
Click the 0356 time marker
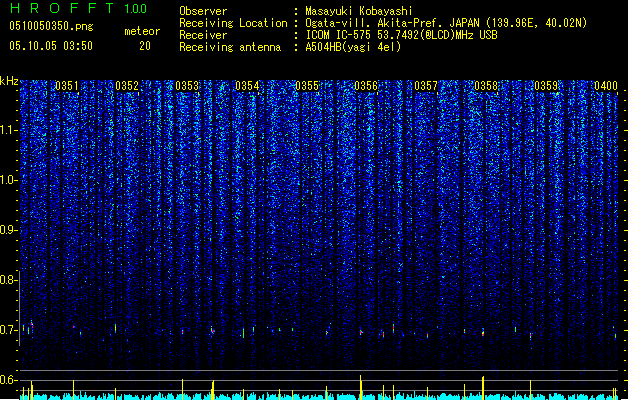[366, 86]
